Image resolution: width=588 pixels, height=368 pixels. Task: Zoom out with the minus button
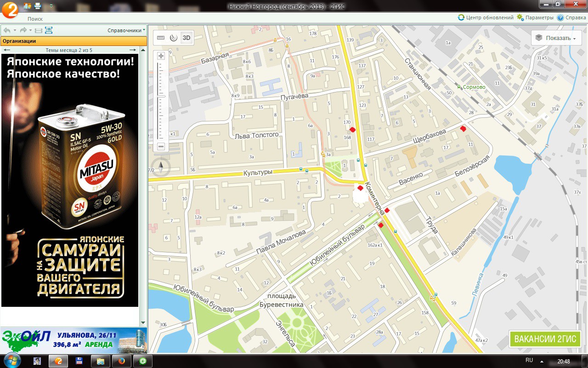click(x=161, y=147)
